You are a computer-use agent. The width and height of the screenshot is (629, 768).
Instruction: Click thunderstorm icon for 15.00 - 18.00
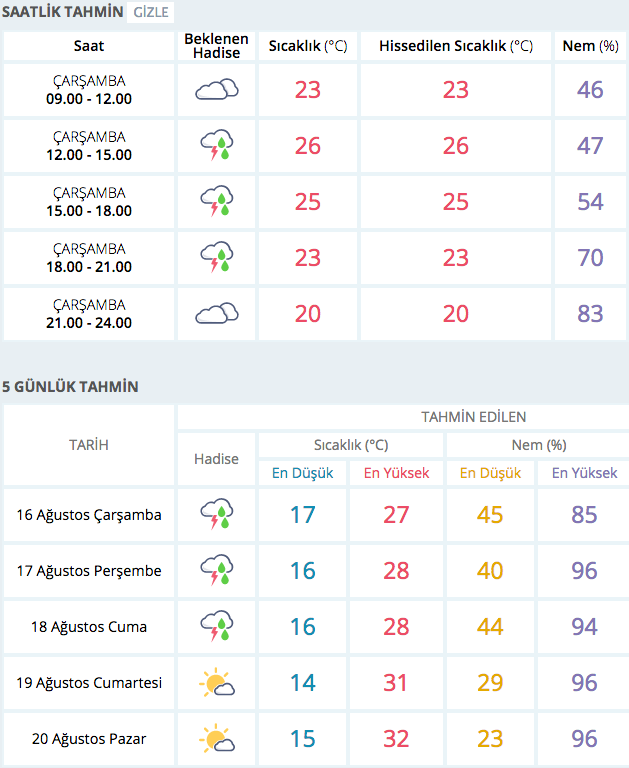pos(216,202)
